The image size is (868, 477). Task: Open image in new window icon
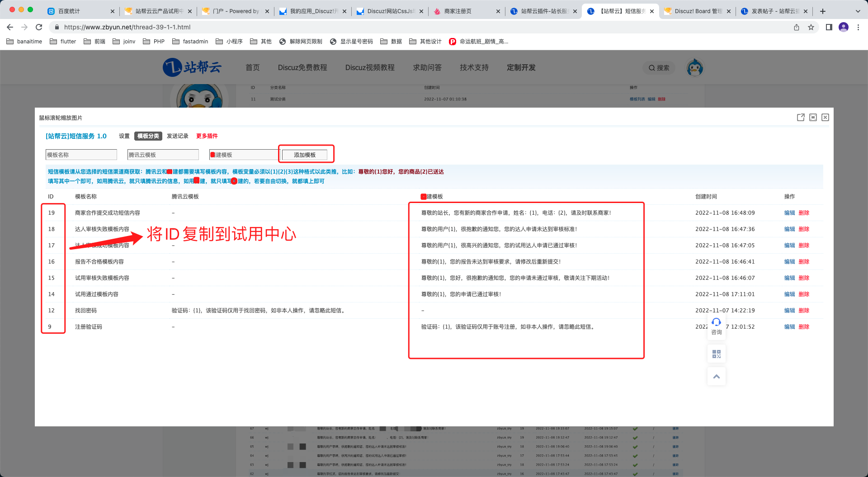click(801, 118)
